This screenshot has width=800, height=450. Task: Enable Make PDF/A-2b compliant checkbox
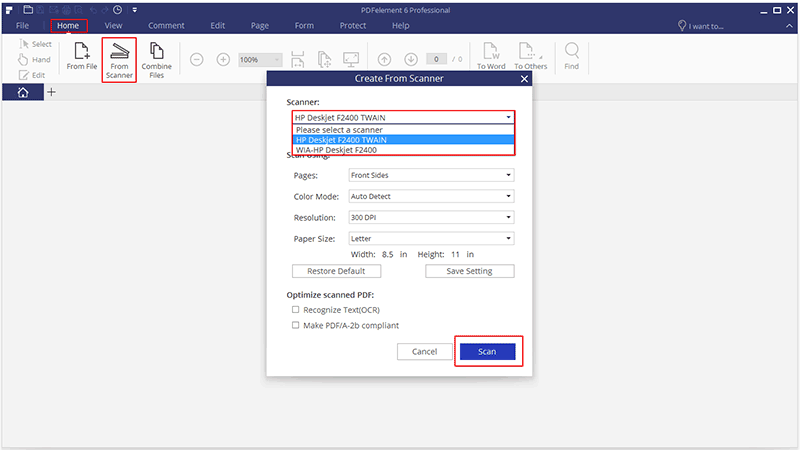coord(295,325)
